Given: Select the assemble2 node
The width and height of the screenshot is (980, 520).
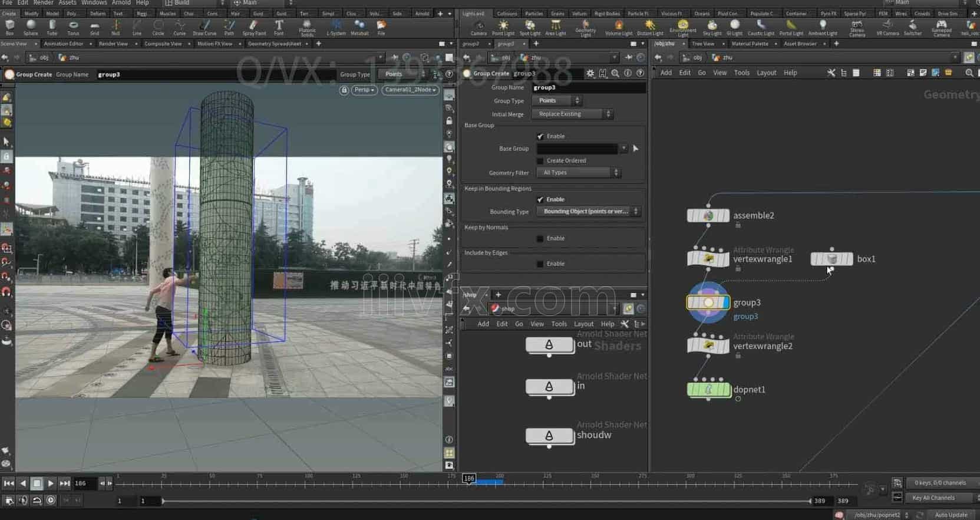Looking at the screenshot, I should pos(708,216).
